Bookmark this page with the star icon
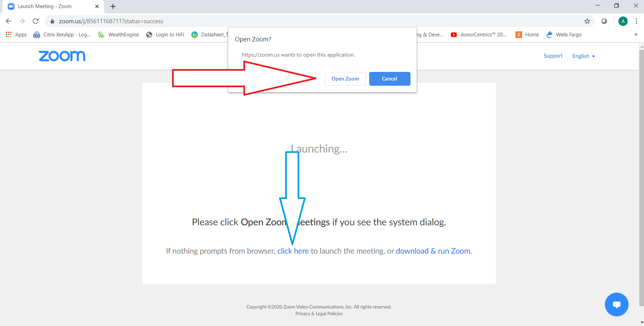Screen dimensions: 644x326 pos(587,21)
